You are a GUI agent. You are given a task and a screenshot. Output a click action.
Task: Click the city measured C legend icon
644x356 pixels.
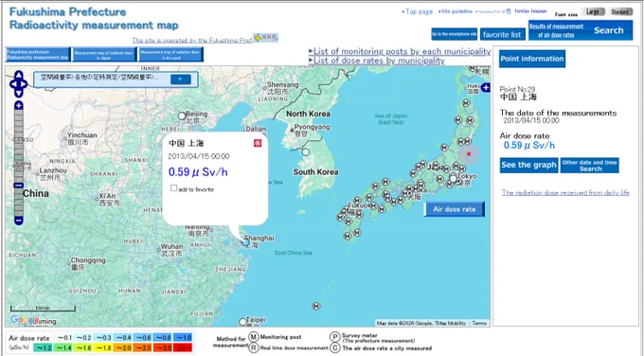[335, 347]
